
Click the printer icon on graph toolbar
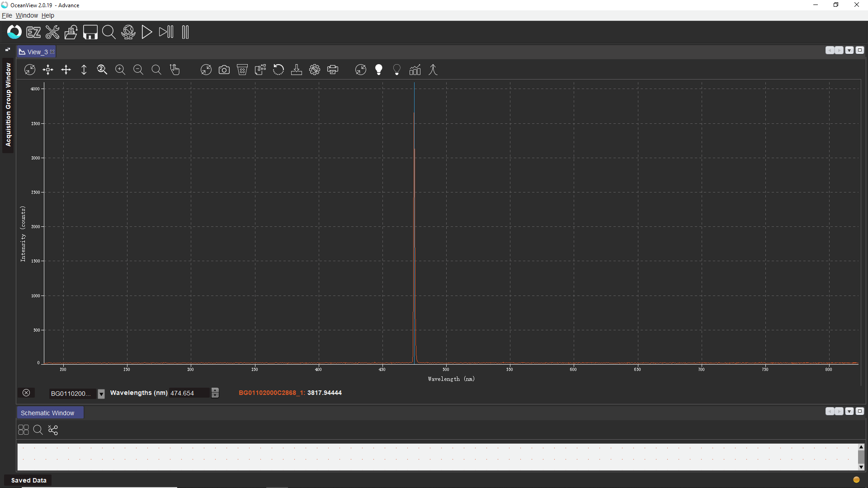[333, 70]
